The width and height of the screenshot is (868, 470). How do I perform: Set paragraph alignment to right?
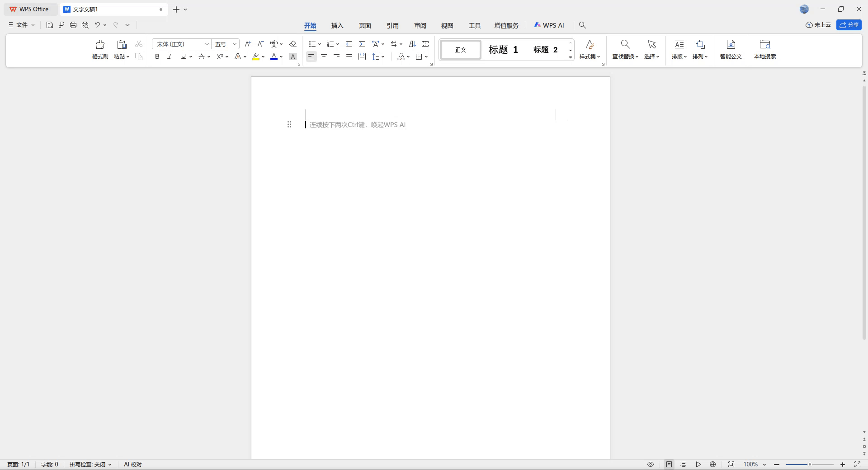pos(336,56)
